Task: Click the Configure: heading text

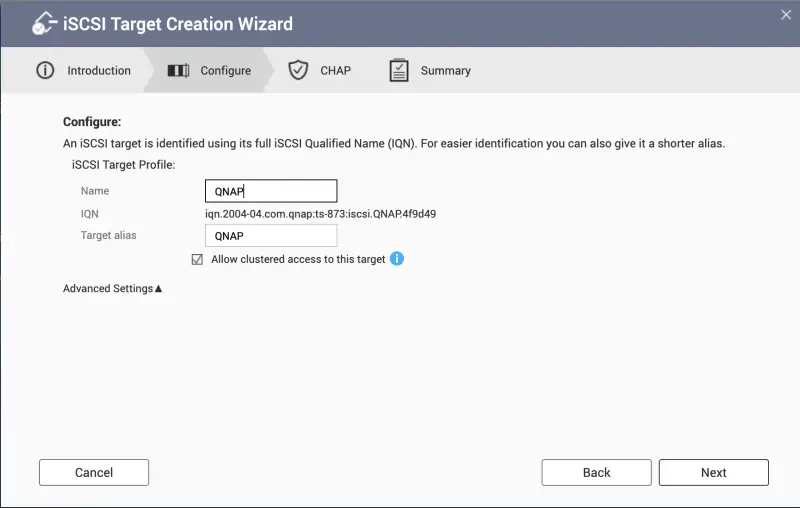Action: (x=92, y=122)
